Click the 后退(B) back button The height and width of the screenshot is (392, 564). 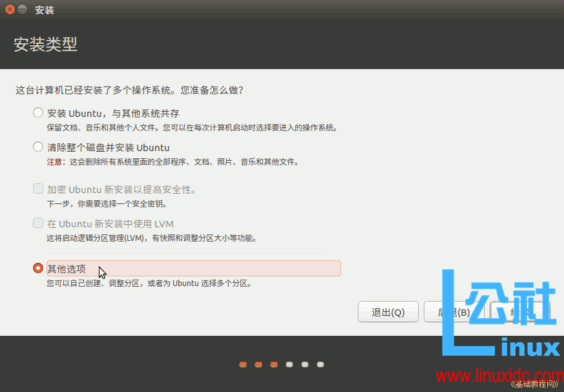click(x=454, y=312)
